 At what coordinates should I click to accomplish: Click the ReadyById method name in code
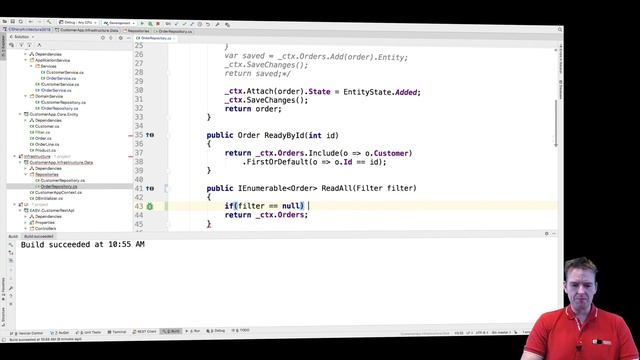tap(284, 136)
